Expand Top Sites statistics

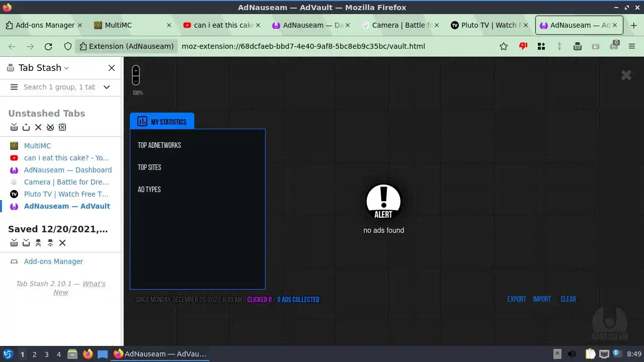tap(149, 167)
